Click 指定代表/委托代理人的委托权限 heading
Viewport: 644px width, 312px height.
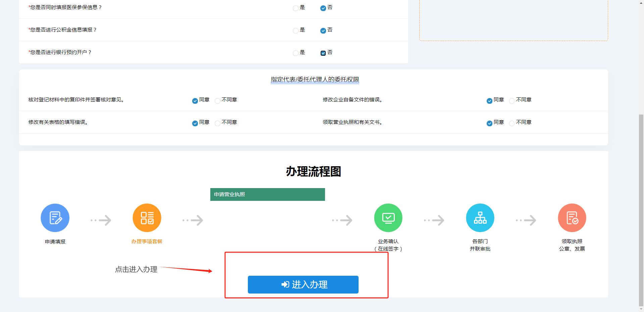[x=315, y=80]
